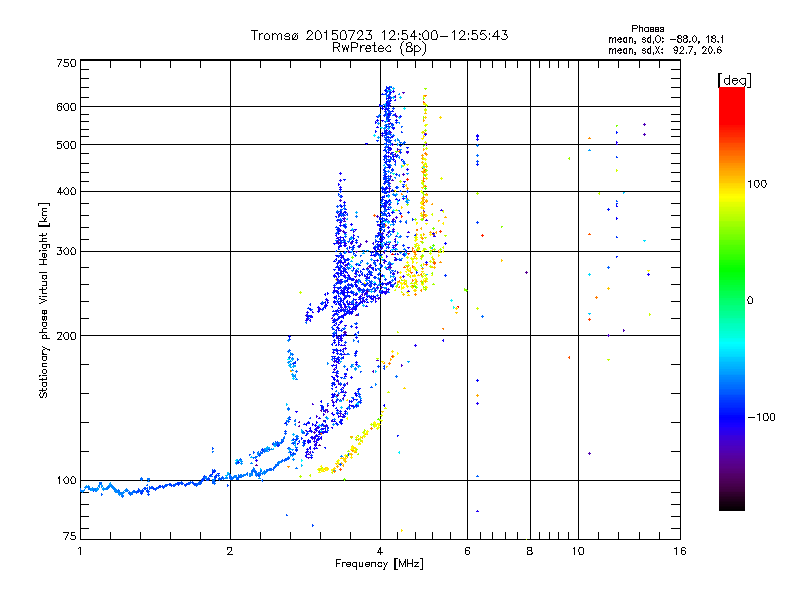Click the y-axis tick label '400'

67,191
